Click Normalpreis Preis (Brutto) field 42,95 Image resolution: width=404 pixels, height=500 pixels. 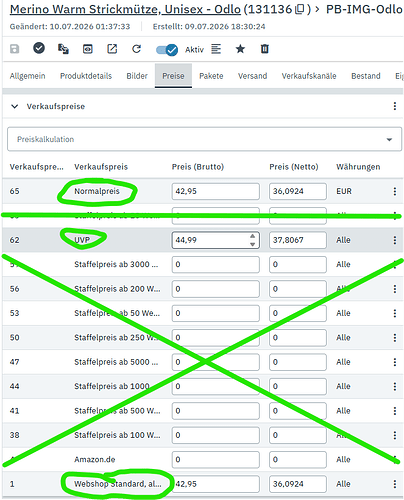click(216, 191)
